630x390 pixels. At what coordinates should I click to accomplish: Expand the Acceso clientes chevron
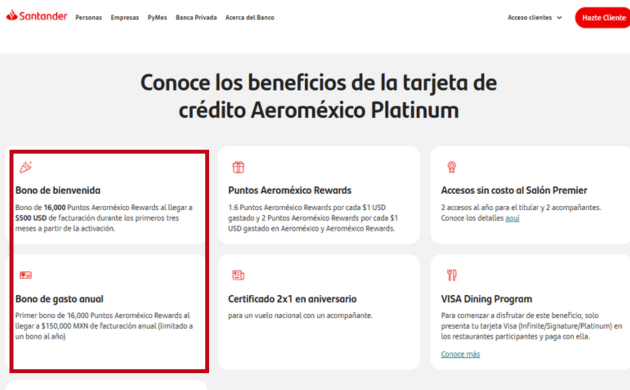(559, 18)
